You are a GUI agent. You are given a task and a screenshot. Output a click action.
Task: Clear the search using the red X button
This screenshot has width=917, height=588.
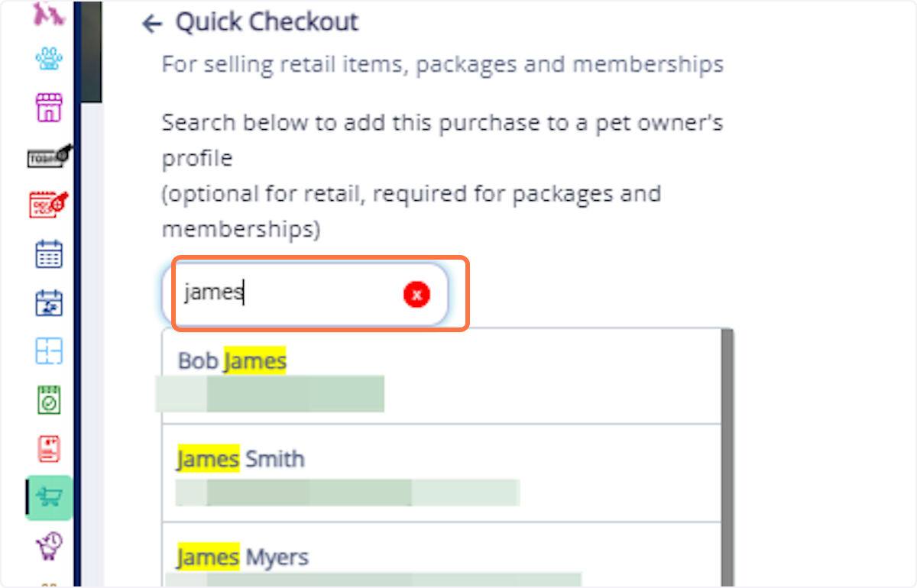coord(416,294)
